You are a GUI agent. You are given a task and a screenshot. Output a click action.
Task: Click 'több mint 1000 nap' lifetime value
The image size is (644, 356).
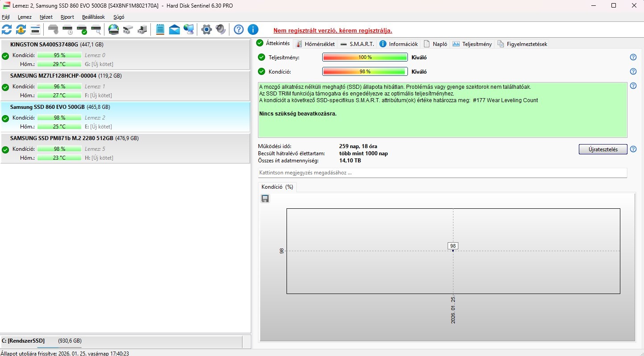pyautogui.click(x=363, y=153)
